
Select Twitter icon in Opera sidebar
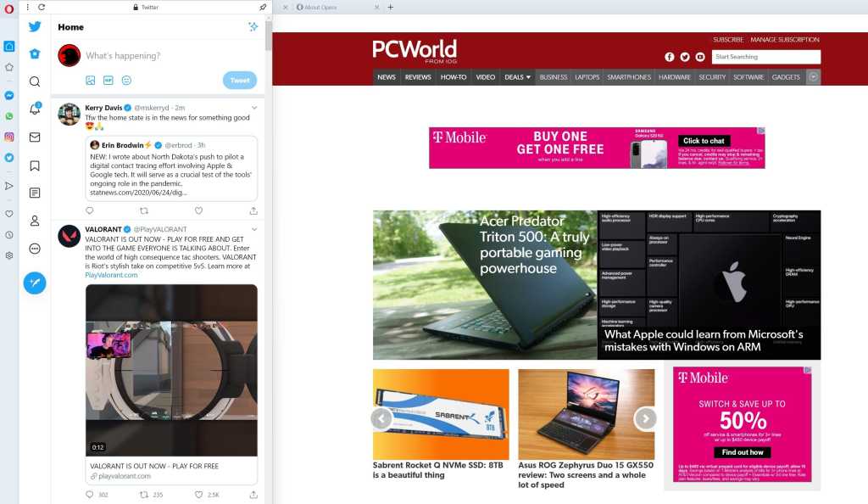(8, 157)
